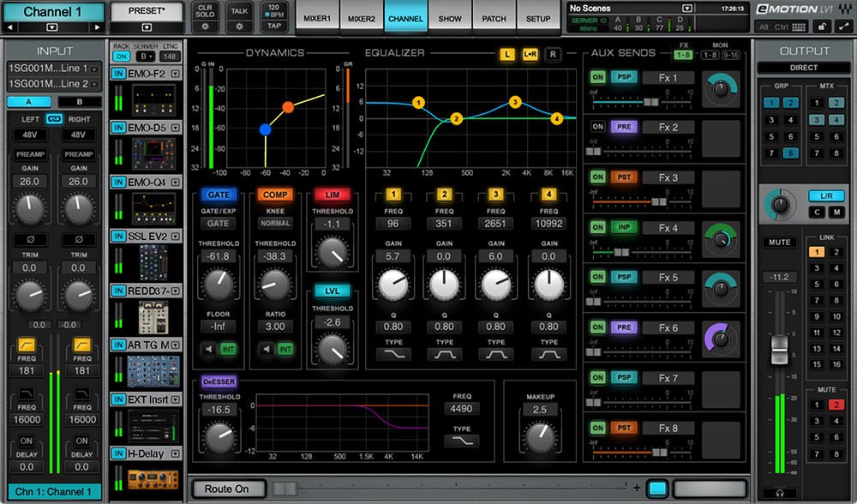Open input source dropdown for Line 2
857x504 pixels.
94,84
